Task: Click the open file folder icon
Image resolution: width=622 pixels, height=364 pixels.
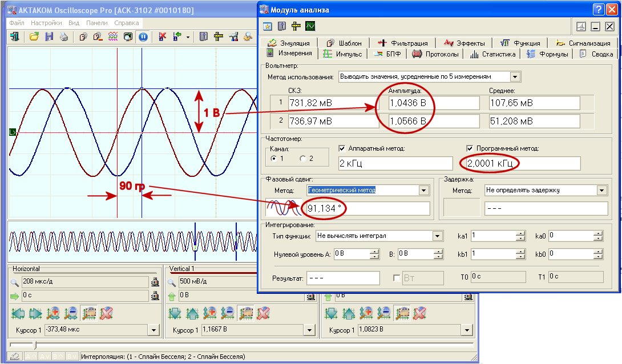Action: [34, 37]
